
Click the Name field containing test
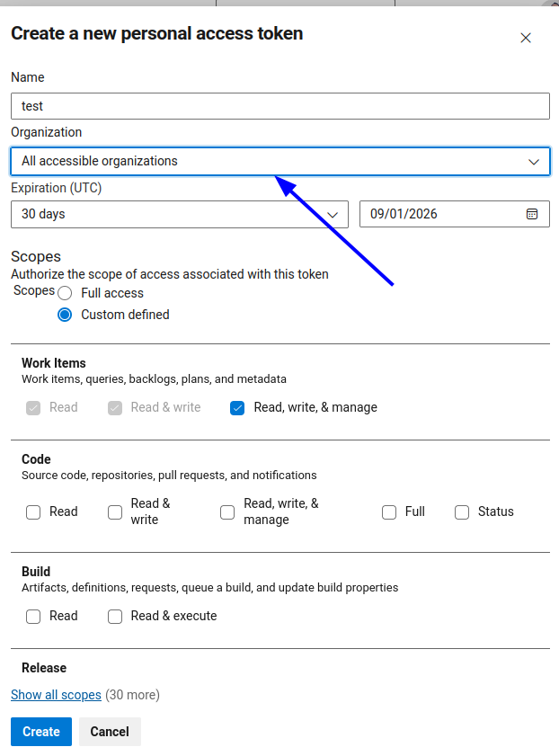click(x=279, y=106)
